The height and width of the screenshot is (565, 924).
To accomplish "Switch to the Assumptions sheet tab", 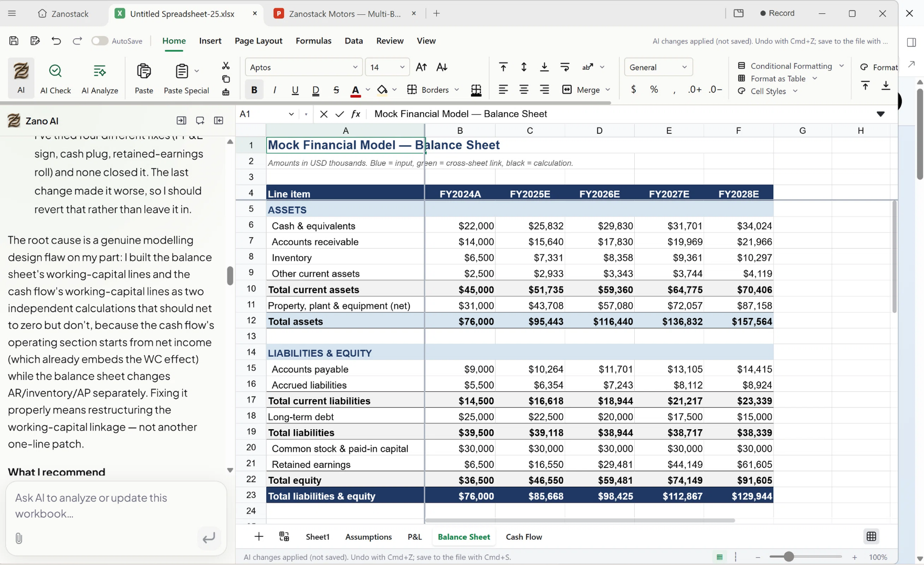I will point(369,537).
